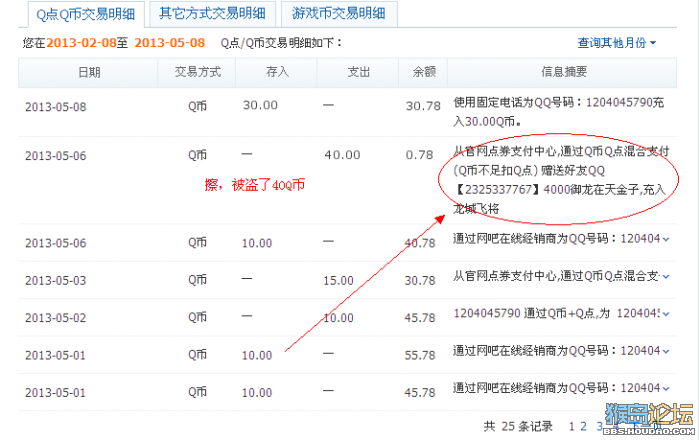Open the 其它方式交易明细 tab
This screenshot has height=440, width=700.
[212, 14]
